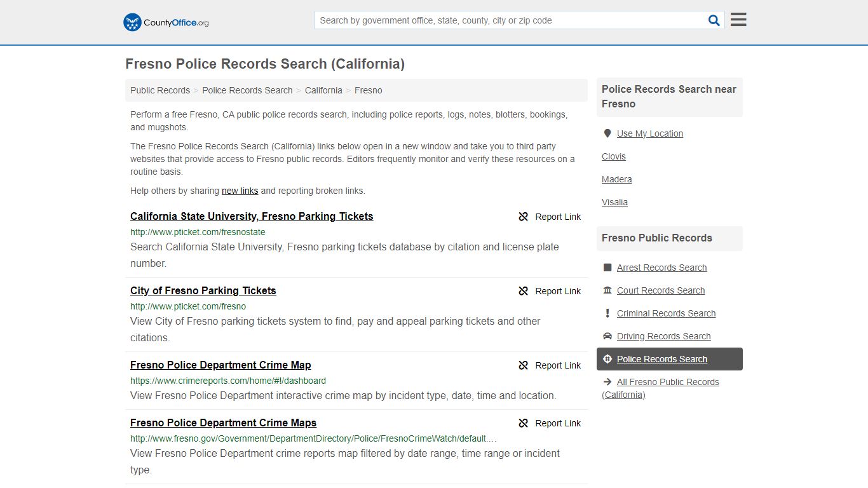Click the magnifier search icon
This screenshot has height=488, width=868.
pyautogui.click(x=714, y=20)
